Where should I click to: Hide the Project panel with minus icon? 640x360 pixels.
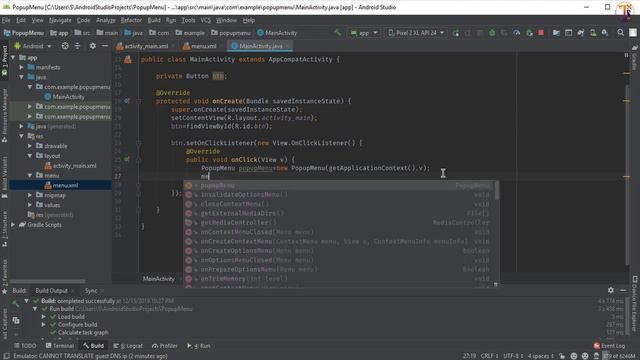pyautogui.click(x=104, y=46)
